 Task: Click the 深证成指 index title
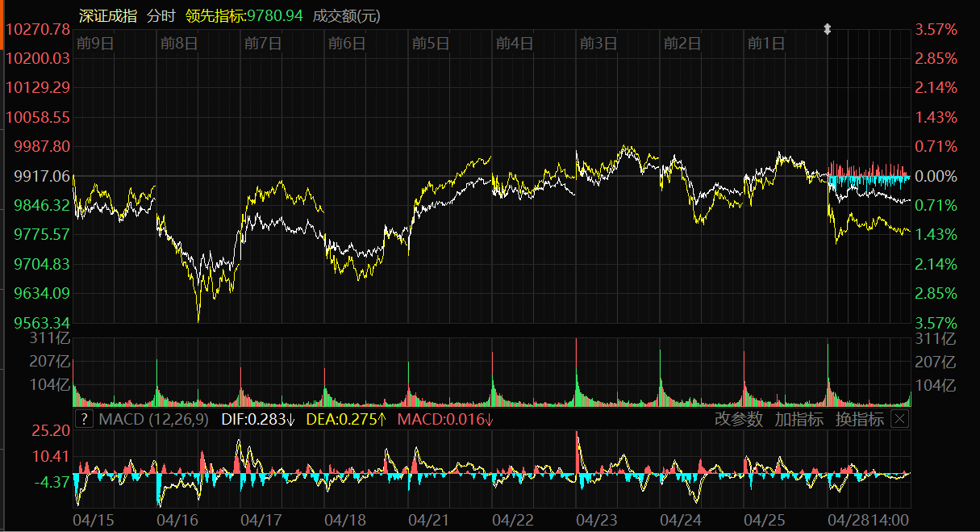pos(108,15)
